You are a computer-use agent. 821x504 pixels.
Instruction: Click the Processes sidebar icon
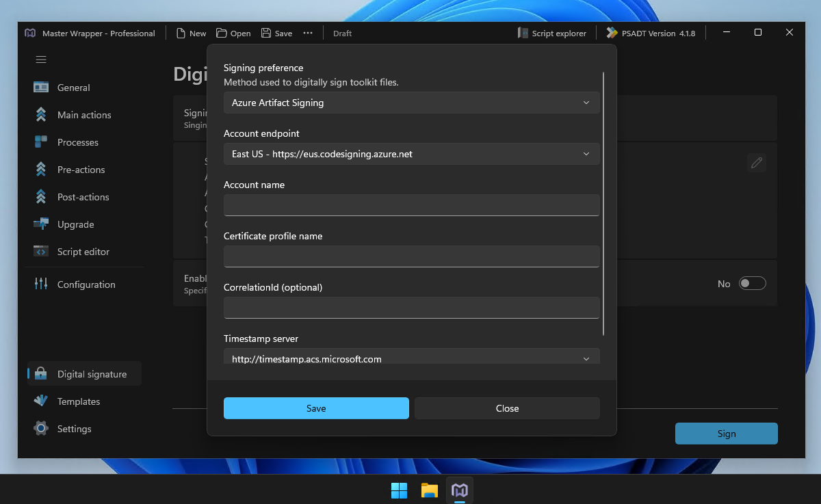click(x=41, y=142)
